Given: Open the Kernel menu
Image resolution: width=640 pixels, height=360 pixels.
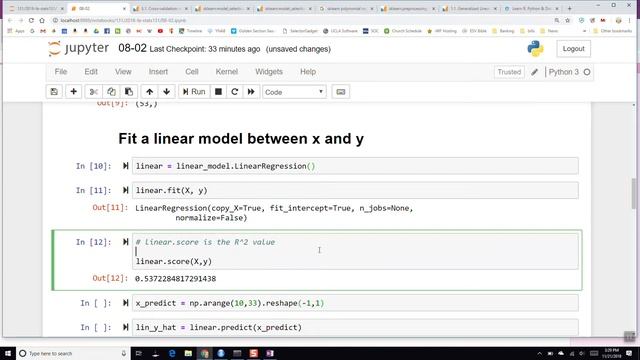Looking at the screenshot, I should (227, 72).
